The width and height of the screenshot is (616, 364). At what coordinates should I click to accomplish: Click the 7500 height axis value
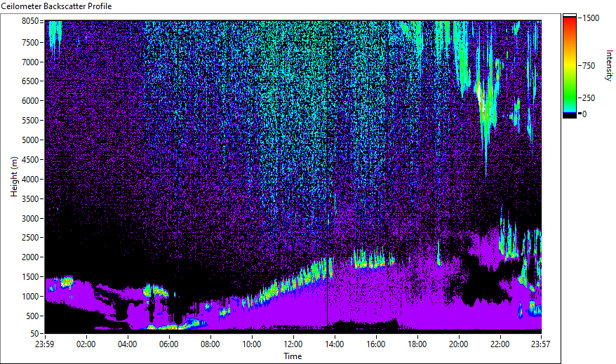click(30, 42)
